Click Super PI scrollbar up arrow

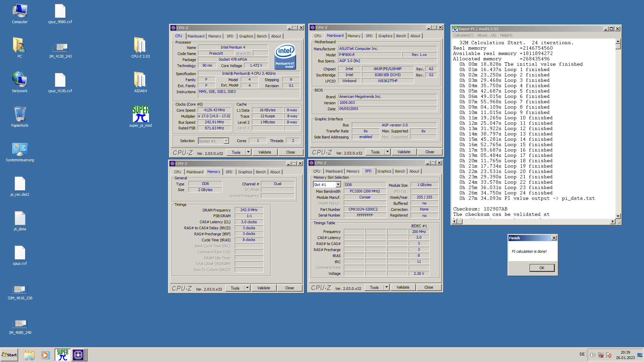click(x=618, y=42)
